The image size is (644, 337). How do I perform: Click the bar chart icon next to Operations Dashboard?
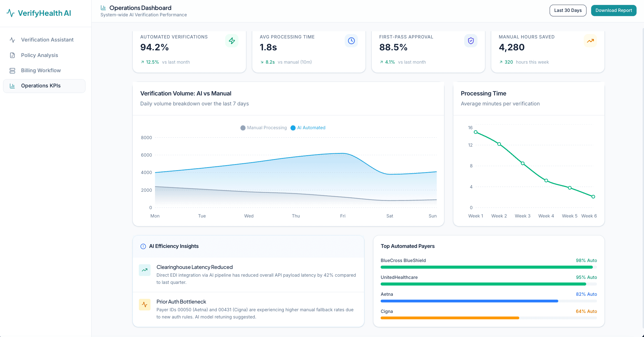point(103,8)
